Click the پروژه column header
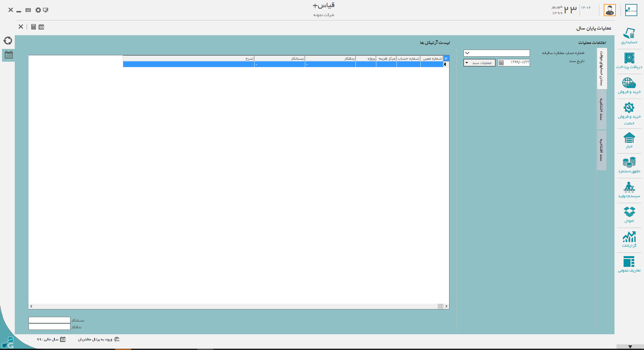This screenshot has width=644, height=350. point(366,59)
